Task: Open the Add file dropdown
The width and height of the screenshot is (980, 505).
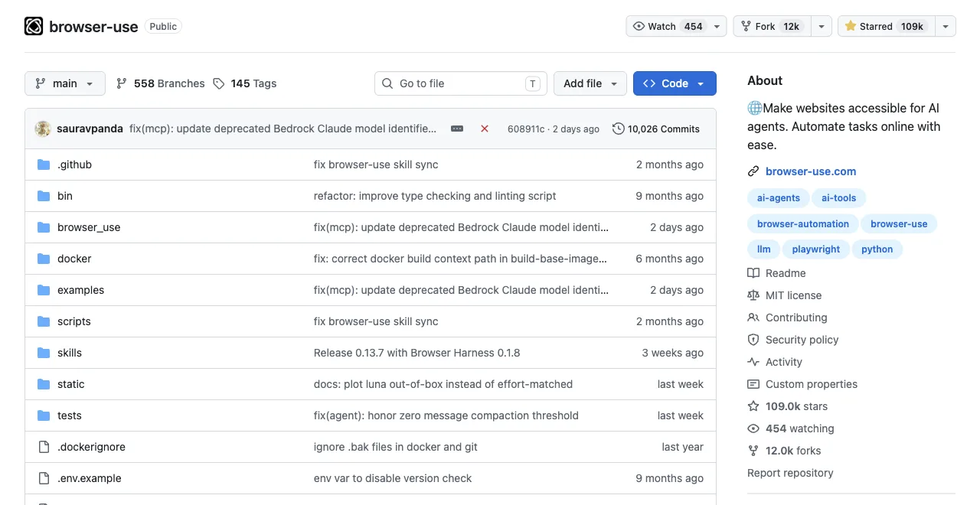Action: [590, 83]
